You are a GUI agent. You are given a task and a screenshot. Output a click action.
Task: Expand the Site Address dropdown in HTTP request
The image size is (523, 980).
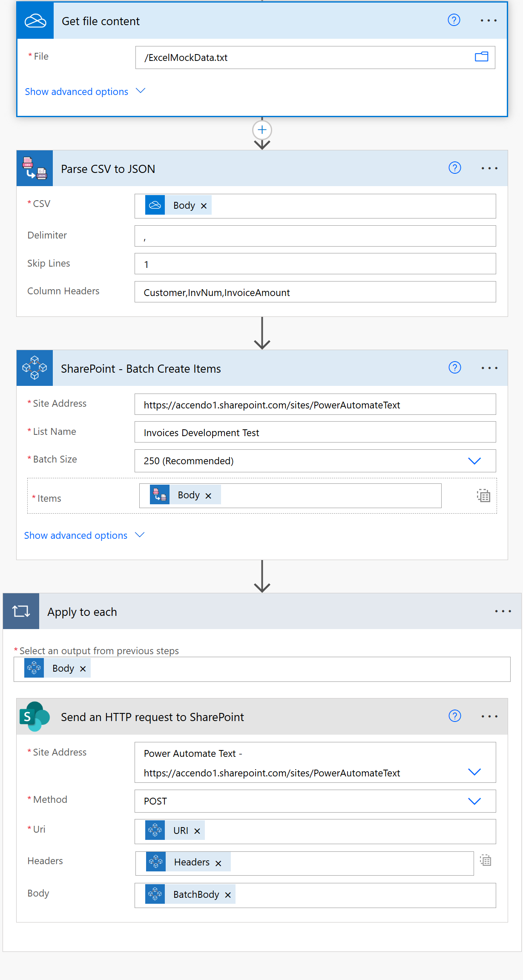474,772
